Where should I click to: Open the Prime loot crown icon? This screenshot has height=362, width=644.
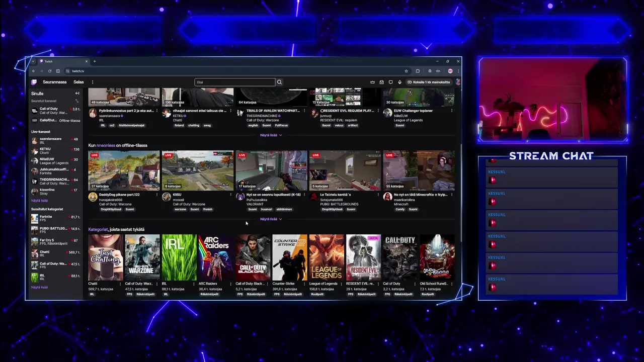372,82
